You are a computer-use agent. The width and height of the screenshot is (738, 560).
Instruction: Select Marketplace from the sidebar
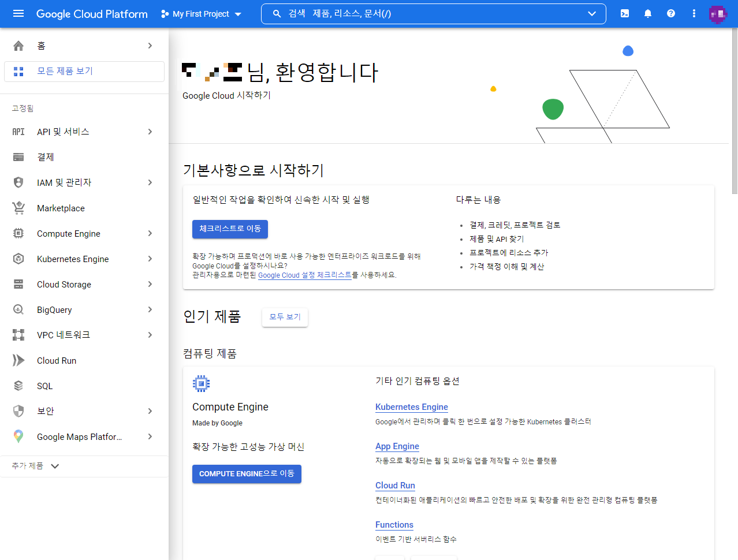point(60,208)
